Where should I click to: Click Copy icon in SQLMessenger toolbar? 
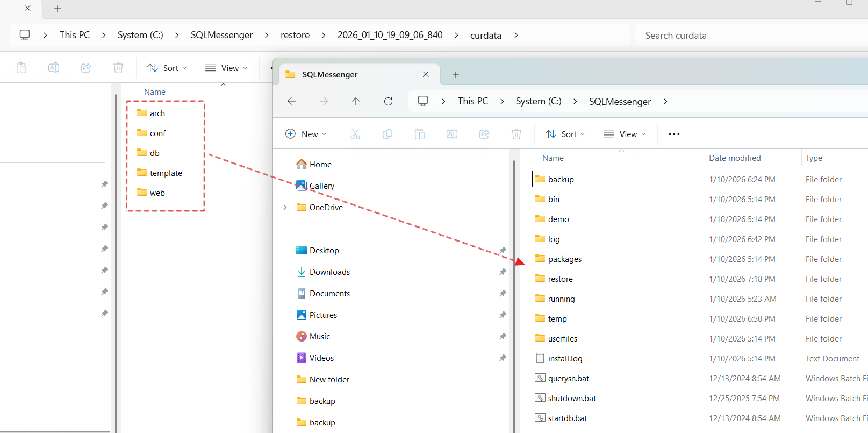[388, 134]
